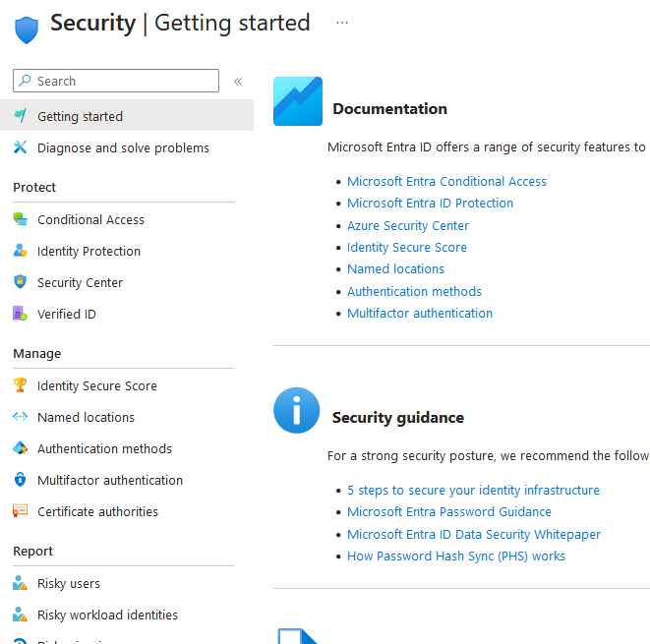Open Microsoft Entra Conditional Access documentation link
Image resolution: width=650 pixels, height=644 pixels.
tap(446, 181)
